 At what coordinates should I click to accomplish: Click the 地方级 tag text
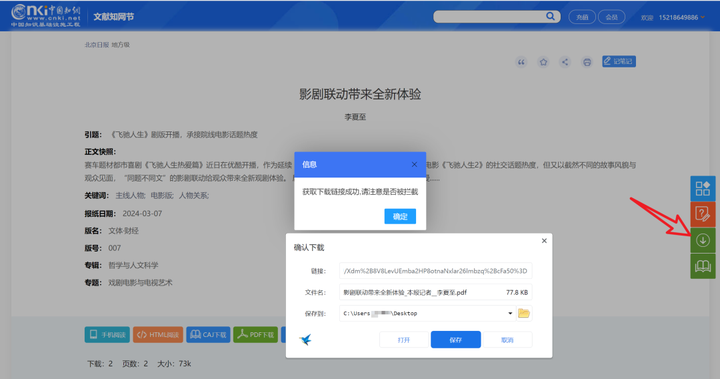[121, 45]
